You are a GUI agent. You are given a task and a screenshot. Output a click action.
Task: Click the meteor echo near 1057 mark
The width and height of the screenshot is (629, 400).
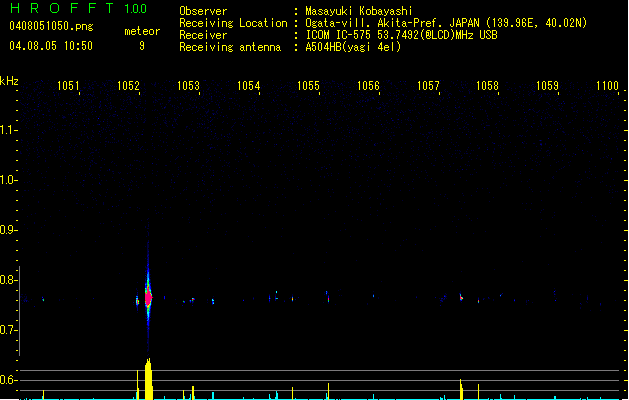[461, 297]
